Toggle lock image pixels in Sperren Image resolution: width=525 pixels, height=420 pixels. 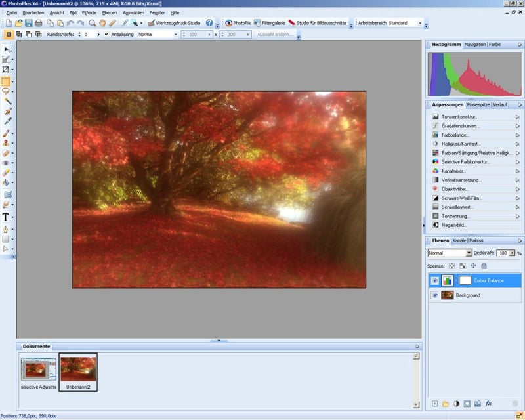click(463, 266)
